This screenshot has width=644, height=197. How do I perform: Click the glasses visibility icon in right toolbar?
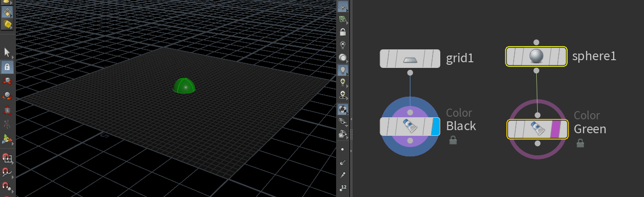point(343,121)
